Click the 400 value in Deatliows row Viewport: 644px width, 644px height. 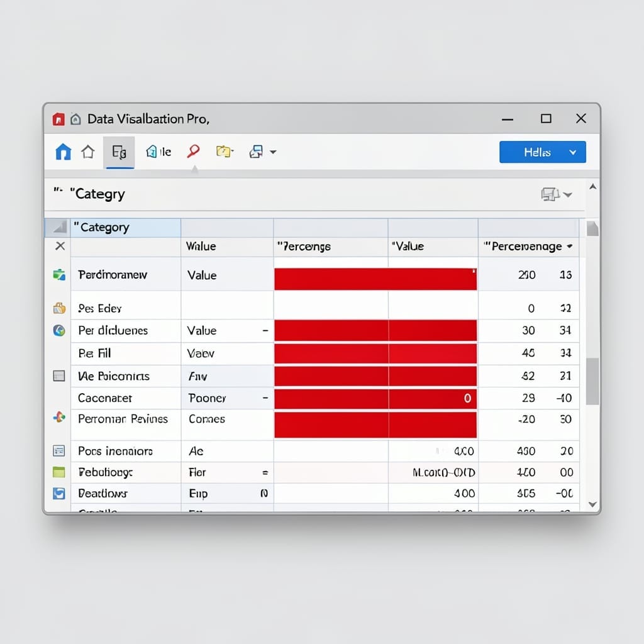click(x=464, y=493)
